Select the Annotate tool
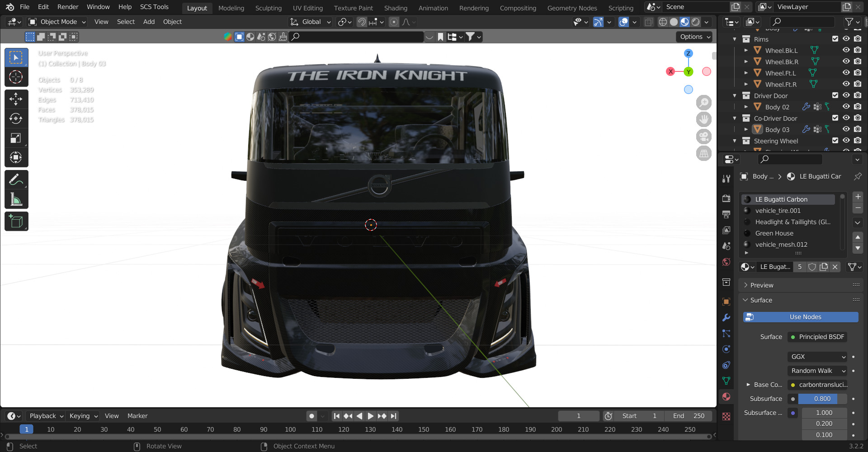 pos(16,179)
